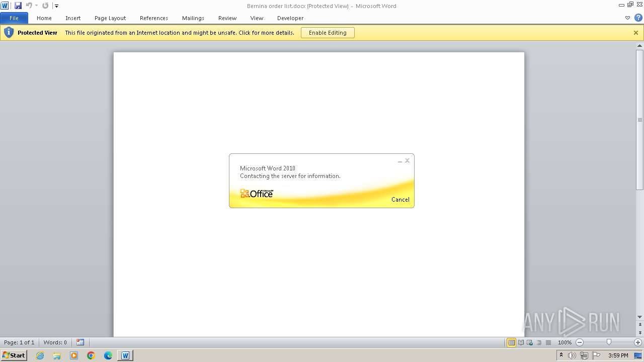Open File Explorer folder icon in taskbar

coord(57,355)
